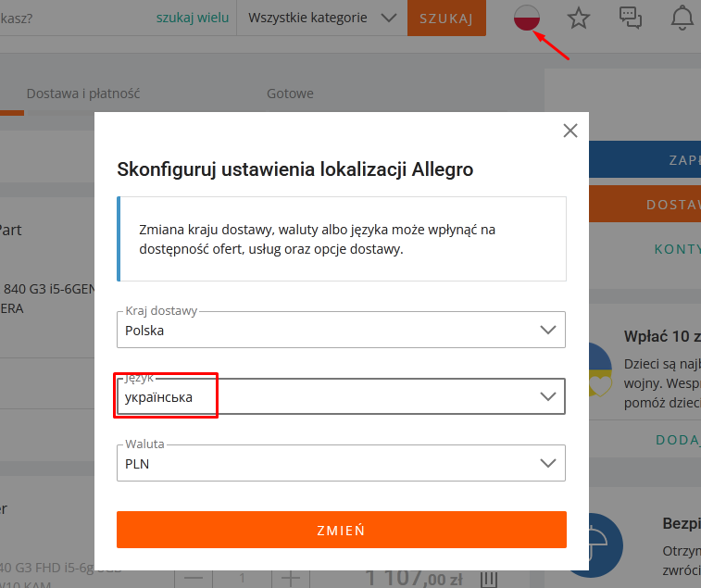Image resolution: width=701 pixels, height=588 pixels.
Task: Open the Wszystkie kategorie dropdown
Action: (x=322, y=18)
